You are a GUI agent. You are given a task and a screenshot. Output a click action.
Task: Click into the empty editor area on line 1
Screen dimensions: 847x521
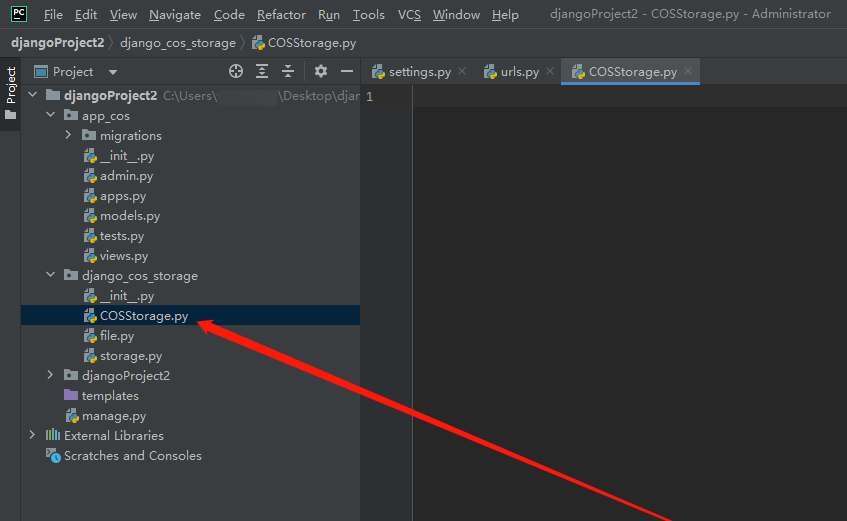click(x=600, y=96)
